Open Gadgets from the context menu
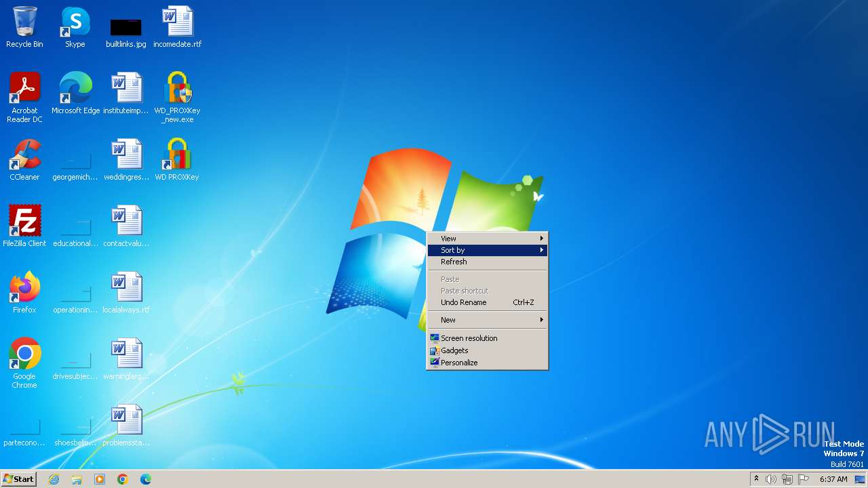868x488 pixels. click(x=487, y=350)
